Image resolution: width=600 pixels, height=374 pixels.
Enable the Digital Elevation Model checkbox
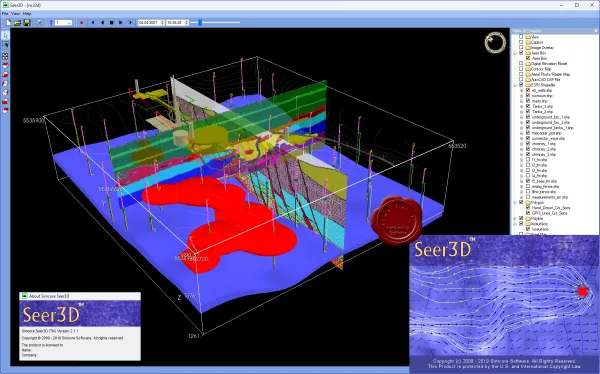[x=521, y=64]
